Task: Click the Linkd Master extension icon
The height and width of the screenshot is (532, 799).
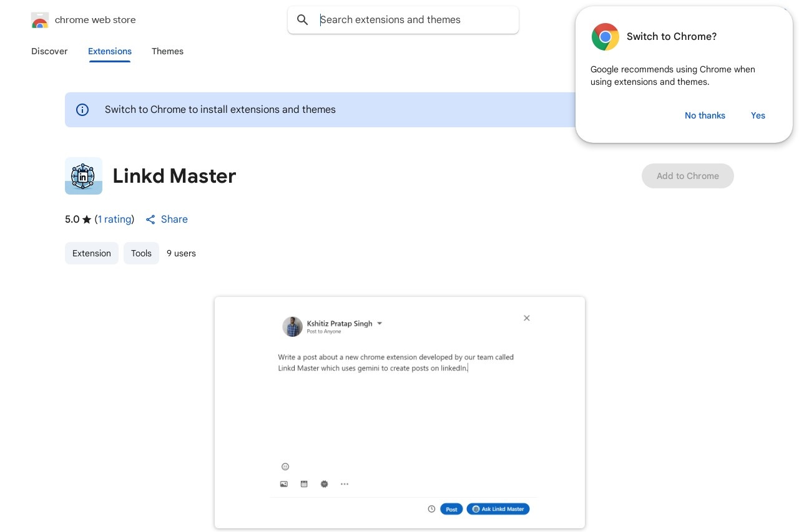Action: [84, 176]
